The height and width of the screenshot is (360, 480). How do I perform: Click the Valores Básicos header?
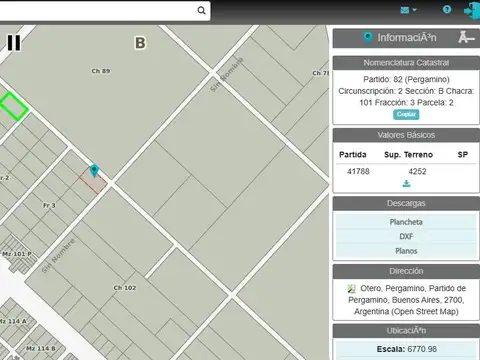(406, 135)
